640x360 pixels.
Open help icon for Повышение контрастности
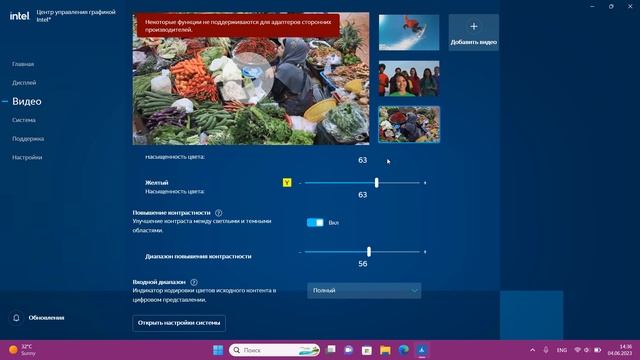point(219,213)
